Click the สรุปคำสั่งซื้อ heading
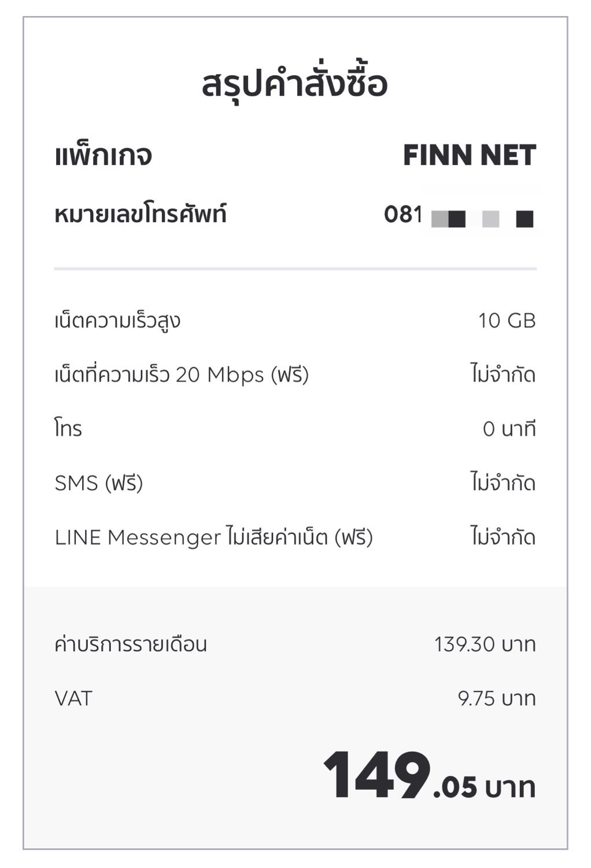591x868 pixels. tap(295, 84)
